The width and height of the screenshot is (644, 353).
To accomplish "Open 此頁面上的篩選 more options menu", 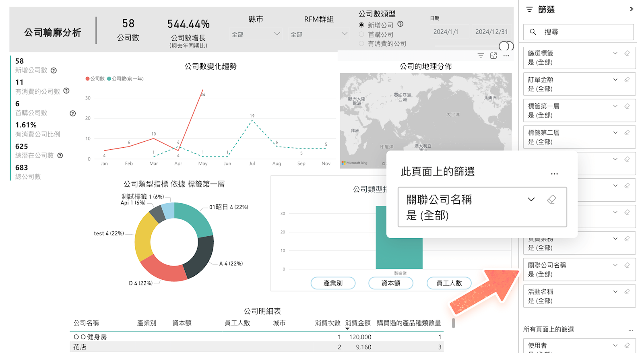I will 554,174.
